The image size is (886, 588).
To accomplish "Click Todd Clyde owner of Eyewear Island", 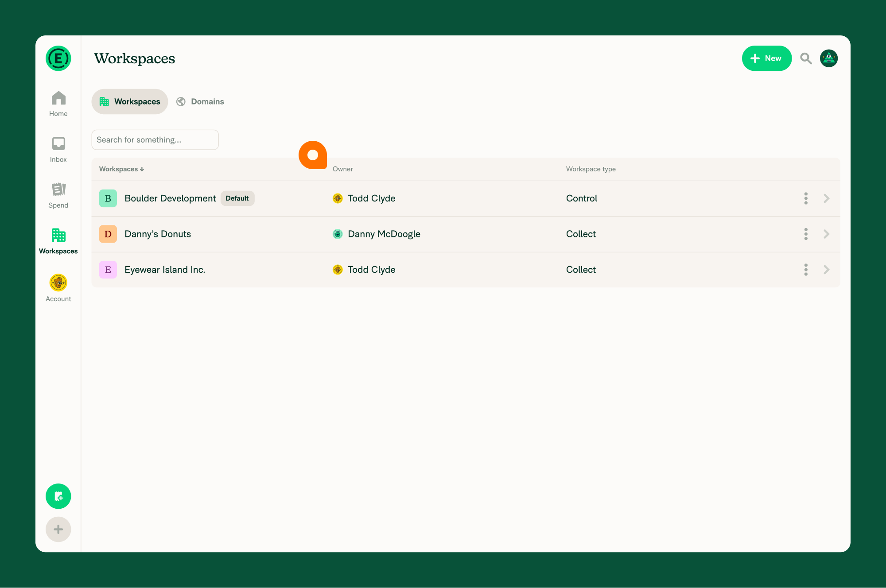I will [x=371, y=270].
